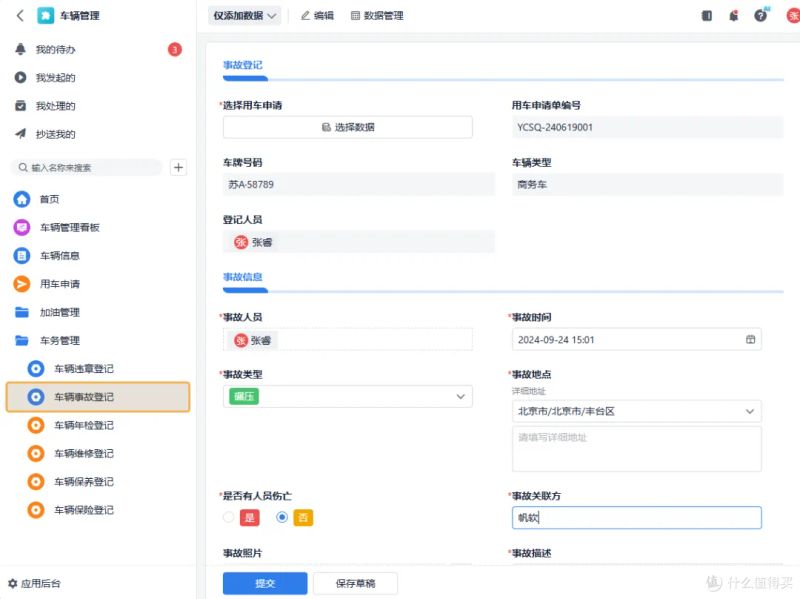Screen dimensions: 800x599
Task: Open 我的待办 bell icon
Action: (x=20, y=49)
